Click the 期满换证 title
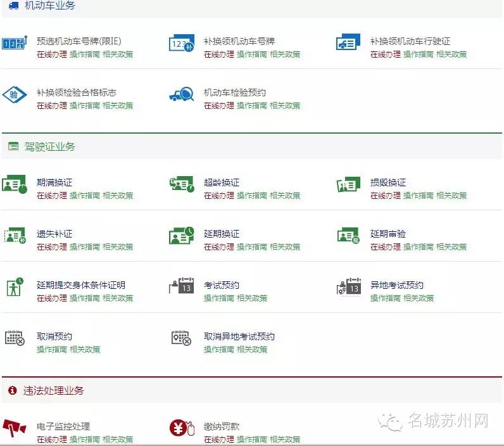 (54, 182)
